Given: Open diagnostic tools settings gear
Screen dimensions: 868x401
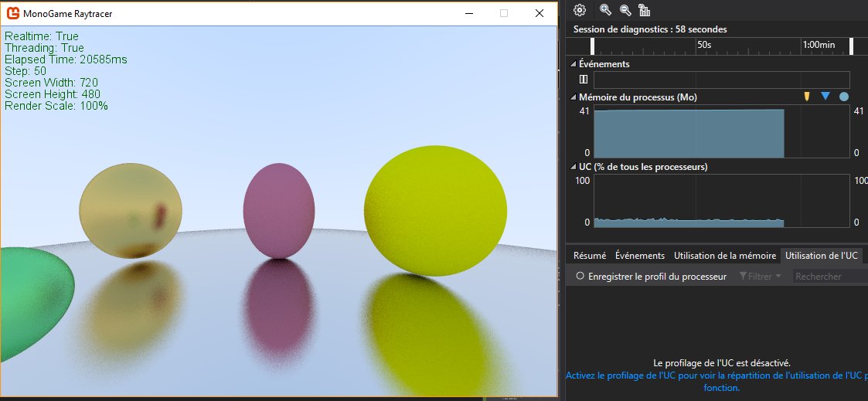Looking at the screenshot, I should click(580, 10).
